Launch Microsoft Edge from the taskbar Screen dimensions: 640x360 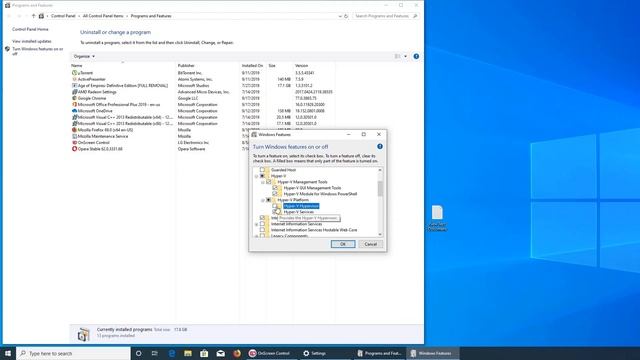171,353
